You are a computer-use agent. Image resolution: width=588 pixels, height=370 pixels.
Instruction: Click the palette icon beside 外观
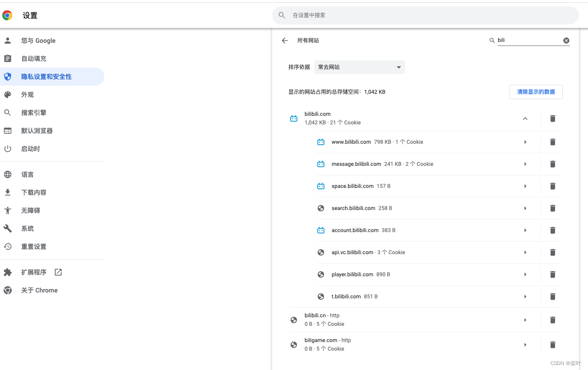8,95
